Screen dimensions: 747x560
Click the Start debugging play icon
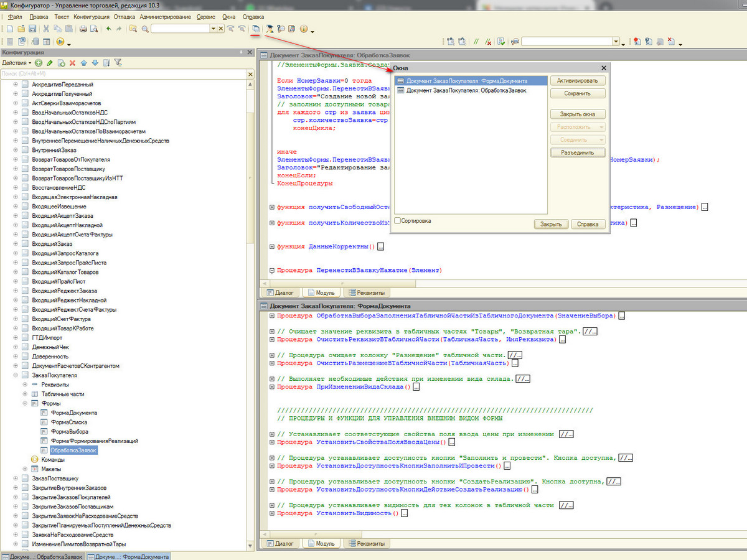click(x=60, y=42)
